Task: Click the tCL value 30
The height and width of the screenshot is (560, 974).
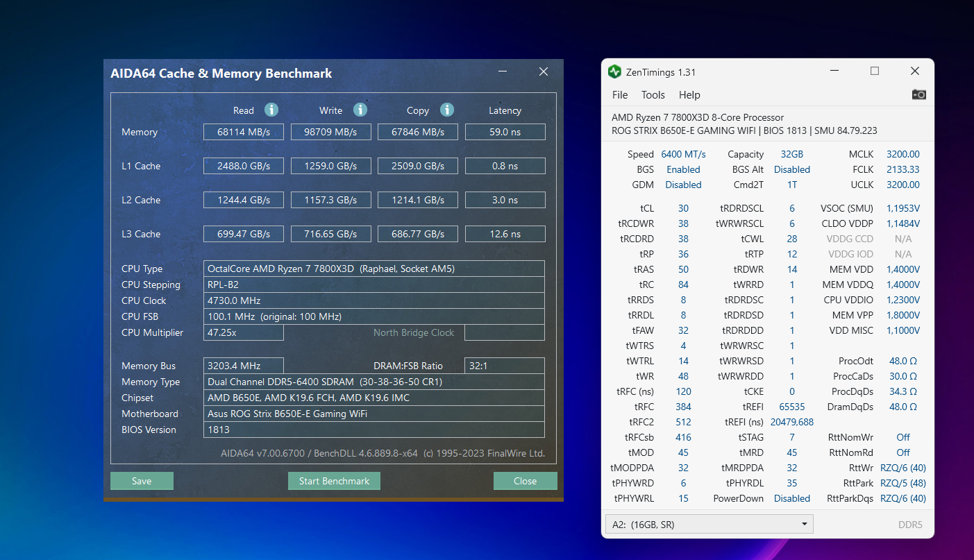Action: pyautogui.click(x=683, y=208)
